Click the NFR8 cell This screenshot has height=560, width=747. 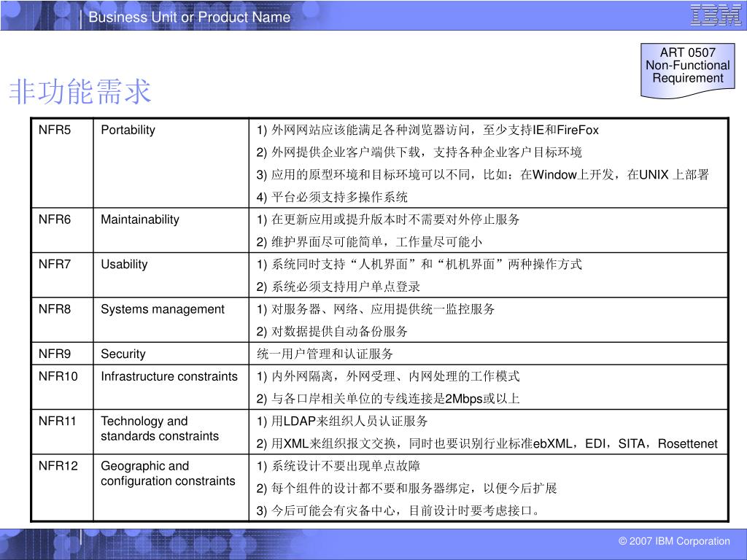pos(63,319)
